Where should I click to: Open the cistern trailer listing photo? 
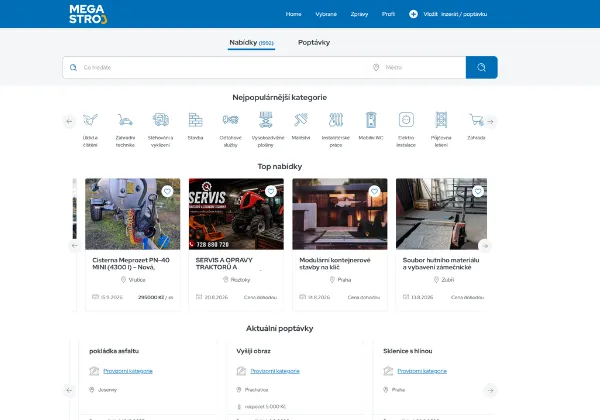point(132,214)
